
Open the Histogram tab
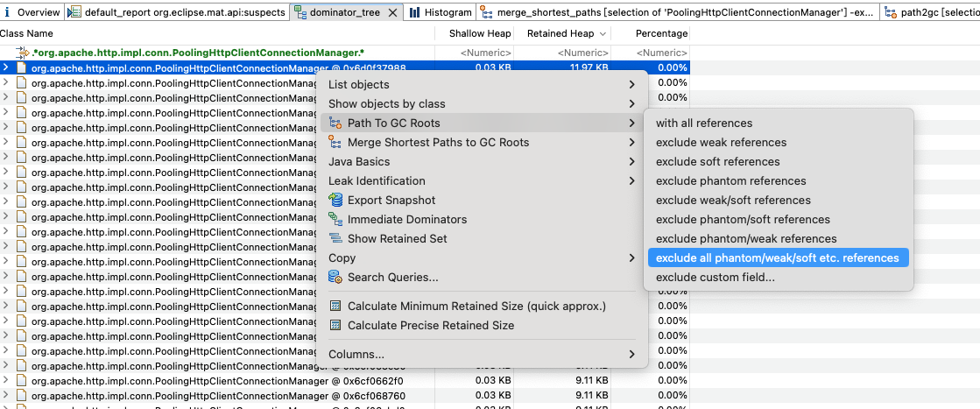pos(440,12)
